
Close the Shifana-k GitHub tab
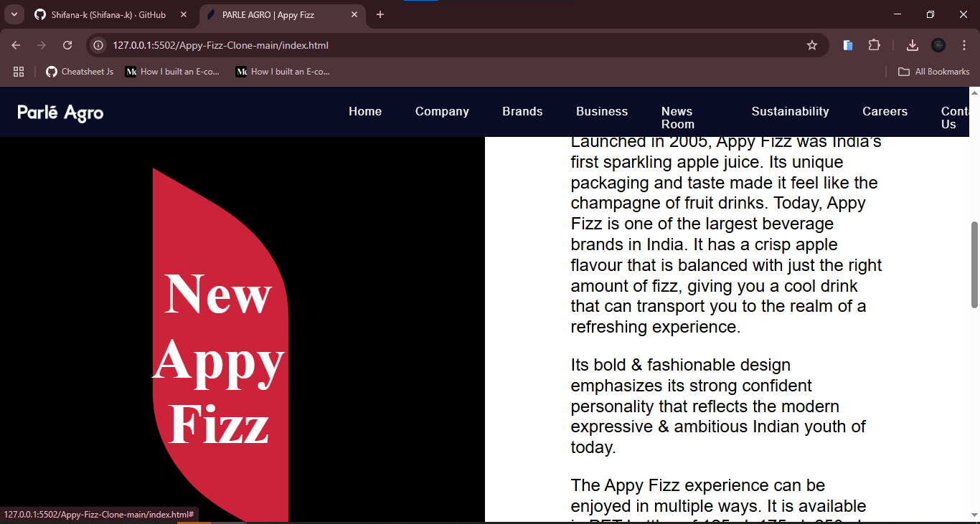pos(184,14)
